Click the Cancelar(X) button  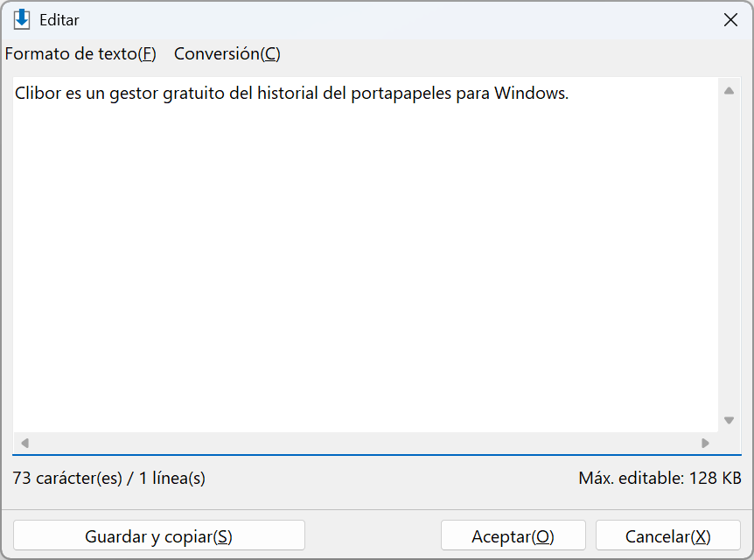pyautogui.click(x=667, y=536)
